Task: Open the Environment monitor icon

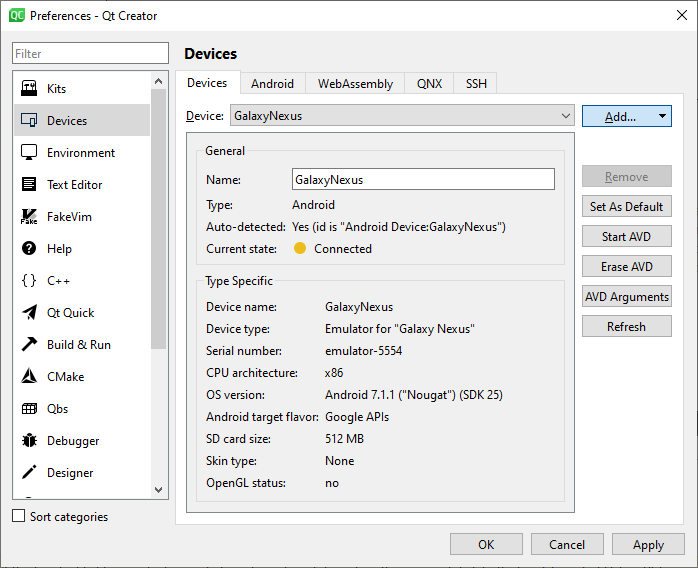Action: [x=29, y=152]
